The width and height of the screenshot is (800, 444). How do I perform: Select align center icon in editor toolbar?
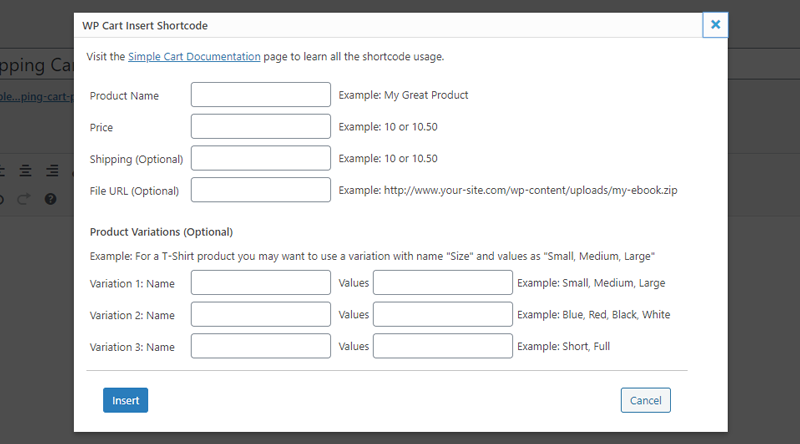[x=26, y=170]
